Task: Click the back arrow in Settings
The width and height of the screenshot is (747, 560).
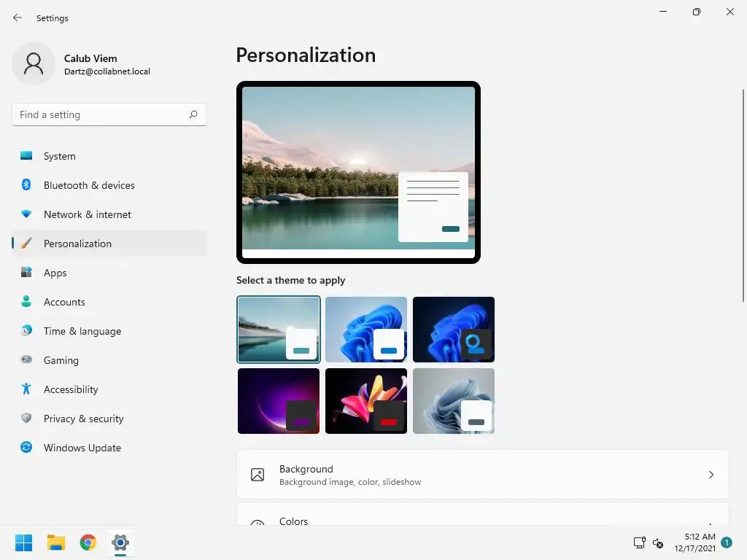Action: (x=18, y=17)
